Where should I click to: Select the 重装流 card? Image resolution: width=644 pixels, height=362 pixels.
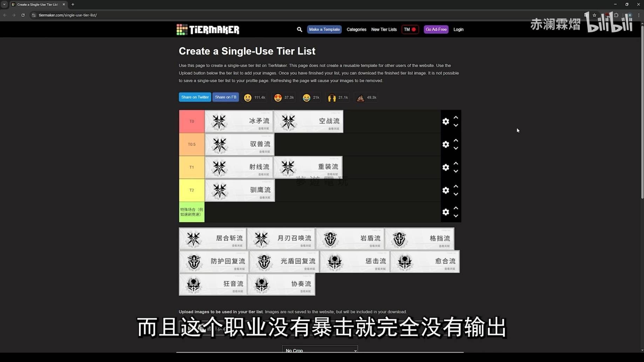pos(308,167)
